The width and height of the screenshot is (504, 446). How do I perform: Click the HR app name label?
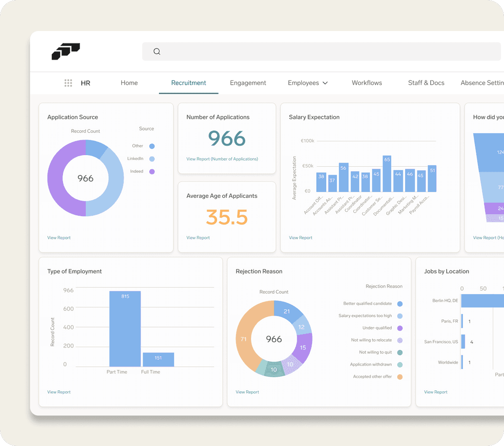pos(85,83)
